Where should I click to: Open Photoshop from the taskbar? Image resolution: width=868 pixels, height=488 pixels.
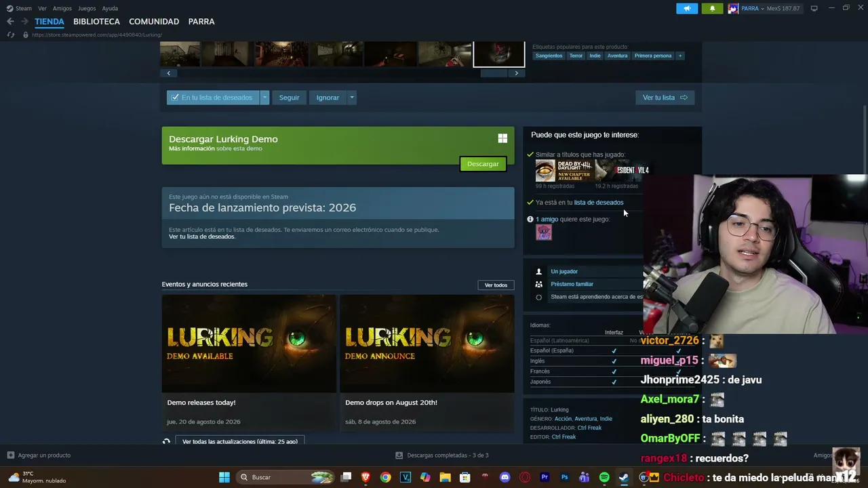click(564, 477)
